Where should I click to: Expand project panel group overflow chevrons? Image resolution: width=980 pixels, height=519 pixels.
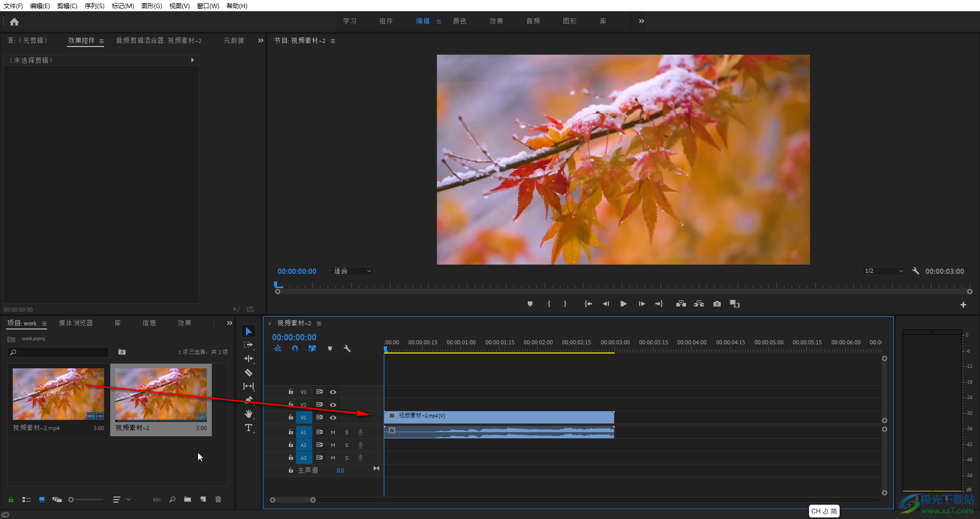click(x=230, y=323)
